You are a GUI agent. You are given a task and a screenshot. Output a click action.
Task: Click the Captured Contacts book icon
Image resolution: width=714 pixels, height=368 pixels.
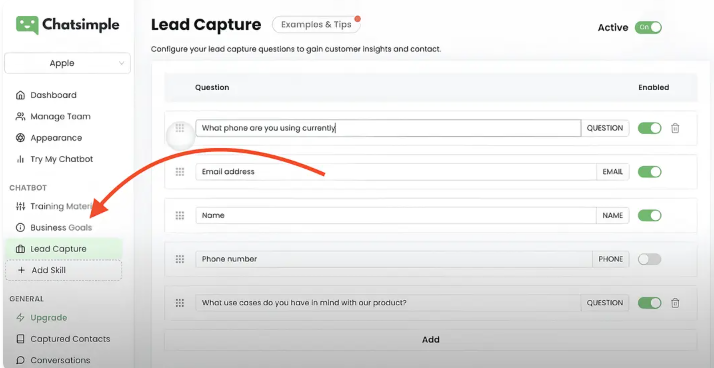point(20,339)
